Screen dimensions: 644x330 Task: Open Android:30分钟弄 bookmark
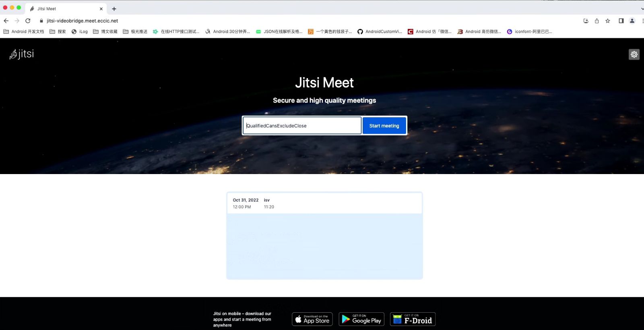pos(227,31)
